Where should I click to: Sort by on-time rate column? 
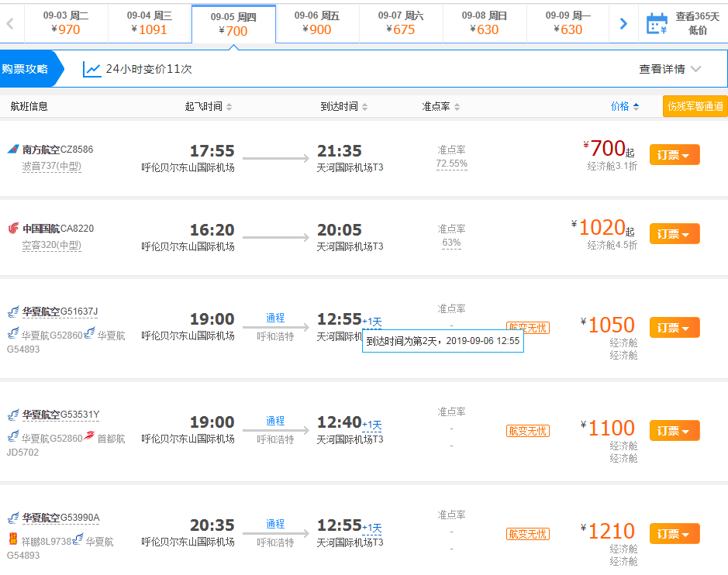tap(440, 107)
